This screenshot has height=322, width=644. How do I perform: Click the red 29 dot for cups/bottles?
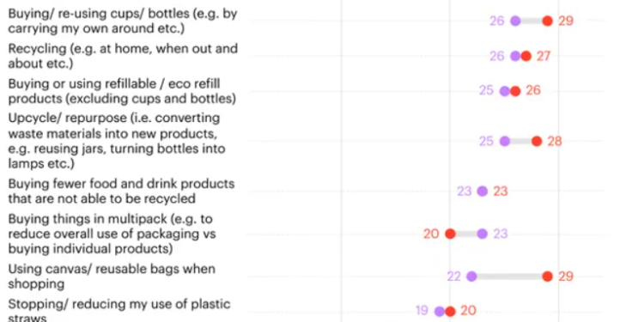click(x=547, y=21)
